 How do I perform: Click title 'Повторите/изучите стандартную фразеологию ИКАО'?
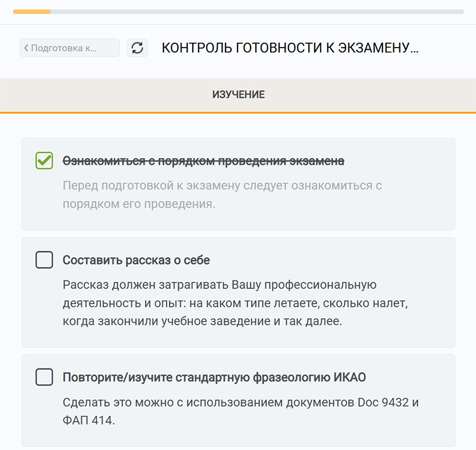(214, 377)
